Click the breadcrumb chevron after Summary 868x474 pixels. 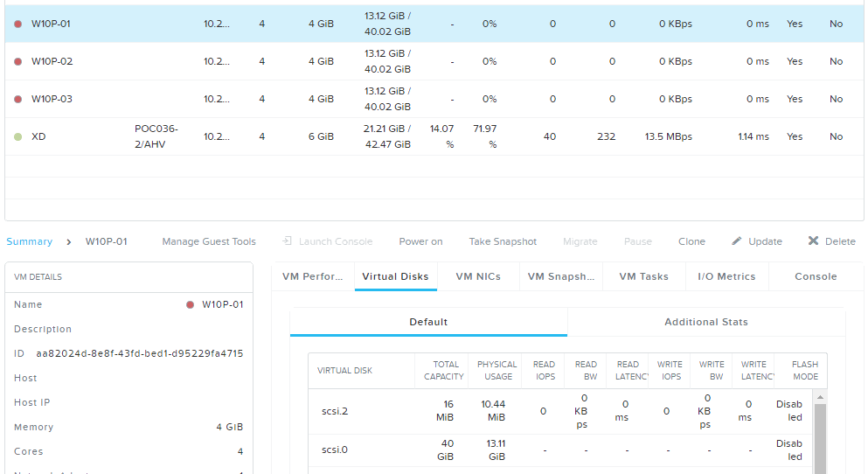(69, 242)
